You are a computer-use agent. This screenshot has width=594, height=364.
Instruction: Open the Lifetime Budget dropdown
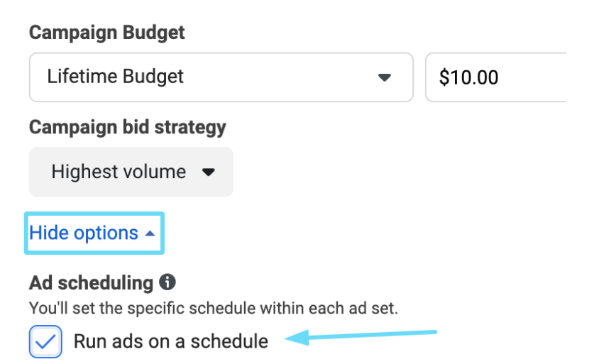221,77
